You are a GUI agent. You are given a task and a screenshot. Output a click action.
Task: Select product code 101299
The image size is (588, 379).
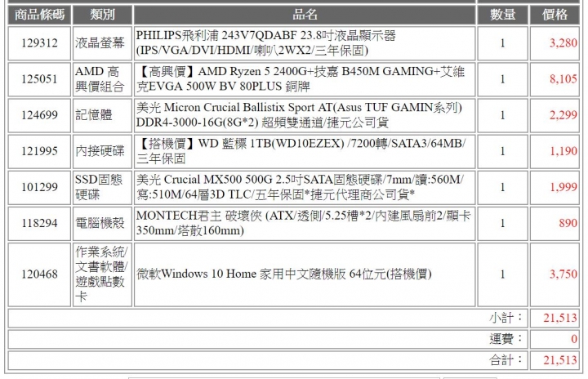point(39,187)
